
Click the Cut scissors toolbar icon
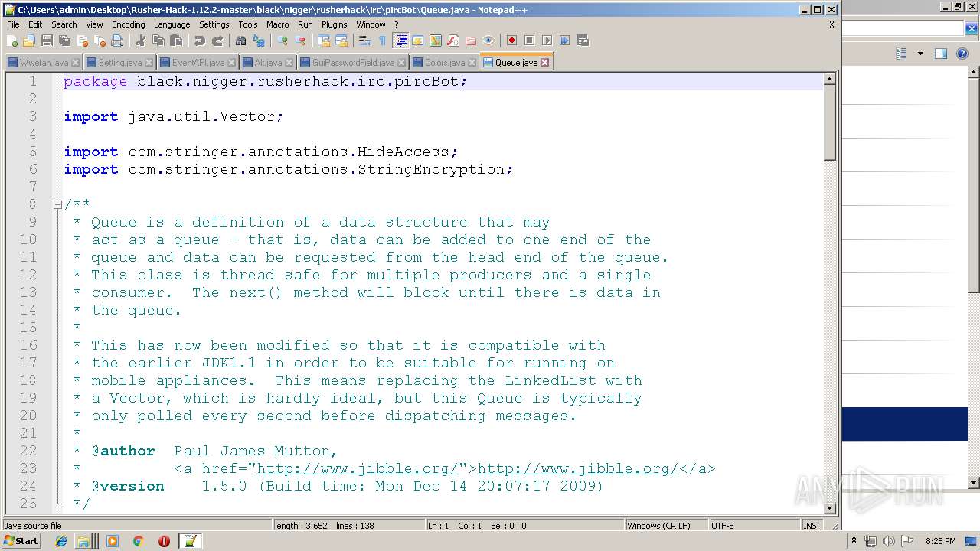[141, 41]
